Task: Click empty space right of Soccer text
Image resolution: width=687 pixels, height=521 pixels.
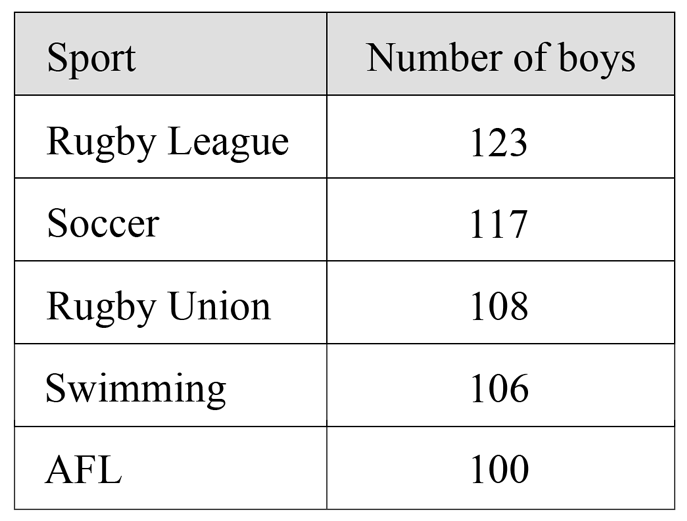Action: coord(243,221)
